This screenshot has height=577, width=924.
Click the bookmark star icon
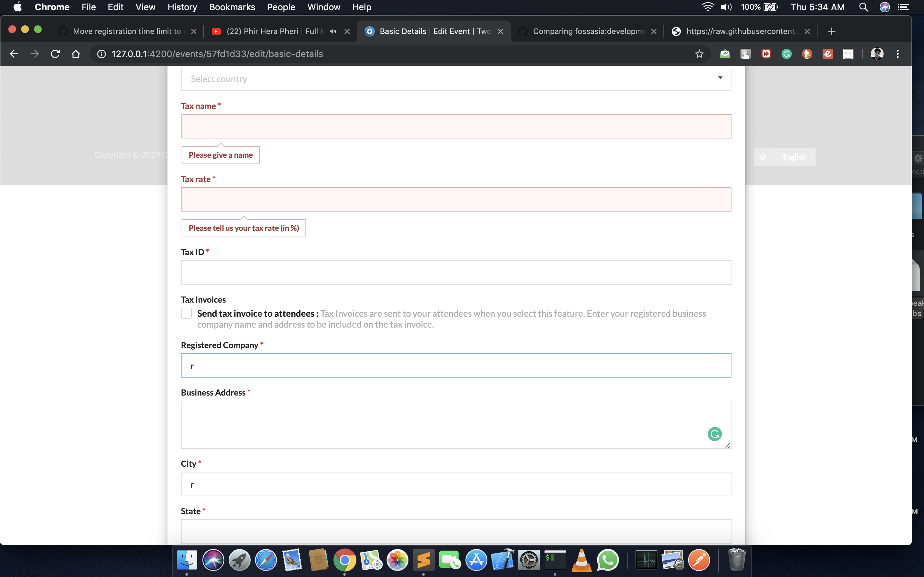[x=699, y=54]
